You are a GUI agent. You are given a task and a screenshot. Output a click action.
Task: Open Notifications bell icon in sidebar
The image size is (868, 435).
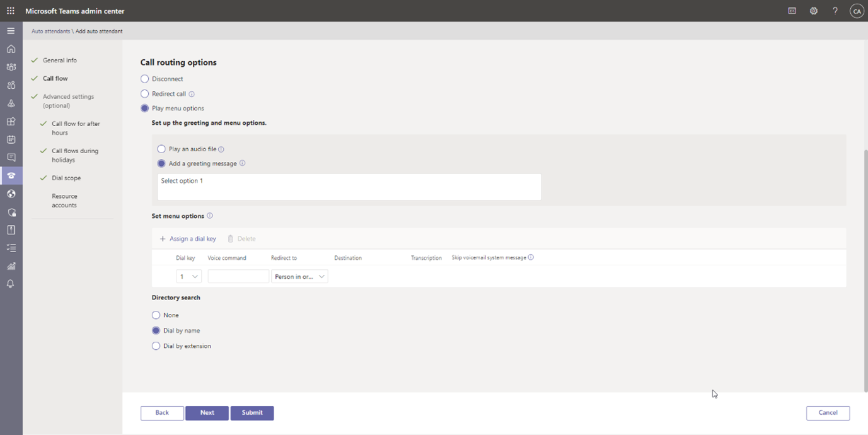point(11,284)
